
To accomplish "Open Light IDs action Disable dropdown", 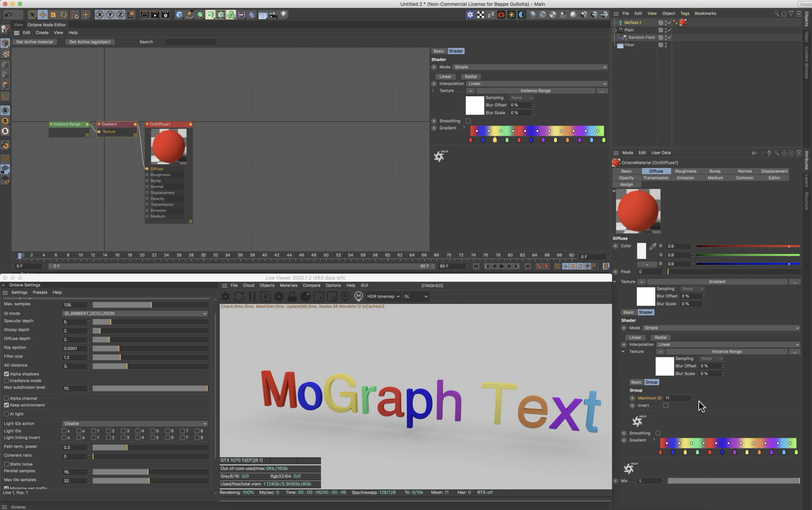I will click(x=135, y=423).
